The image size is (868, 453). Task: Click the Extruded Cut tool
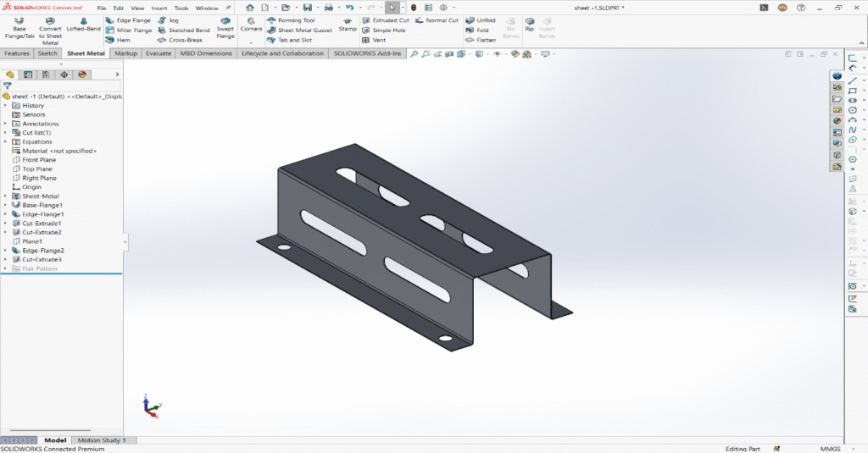tap(385, 19)
